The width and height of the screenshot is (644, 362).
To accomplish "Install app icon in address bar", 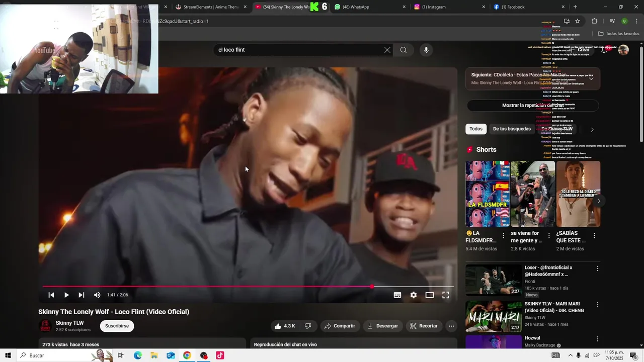I will (x=567, y=21).
